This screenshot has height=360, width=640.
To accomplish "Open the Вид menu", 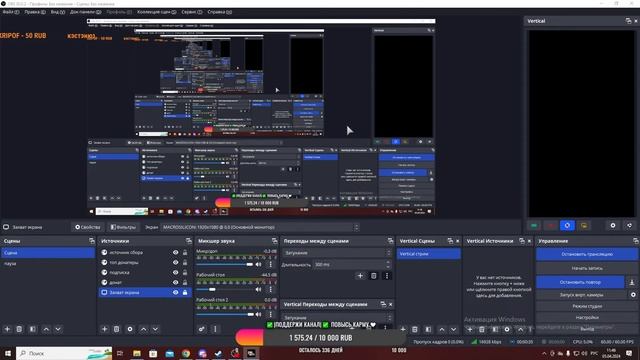I will [58, 12].
